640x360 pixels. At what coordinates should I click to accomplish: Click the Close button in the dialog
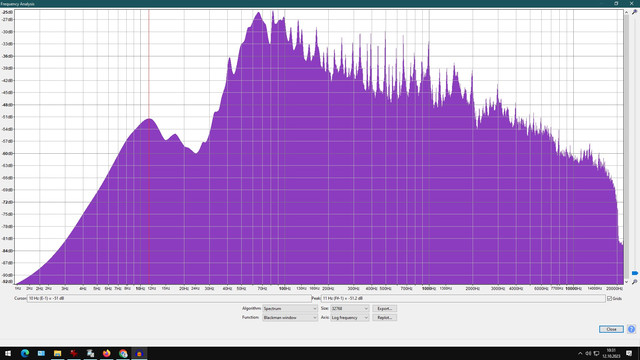(x=611, y=329)
